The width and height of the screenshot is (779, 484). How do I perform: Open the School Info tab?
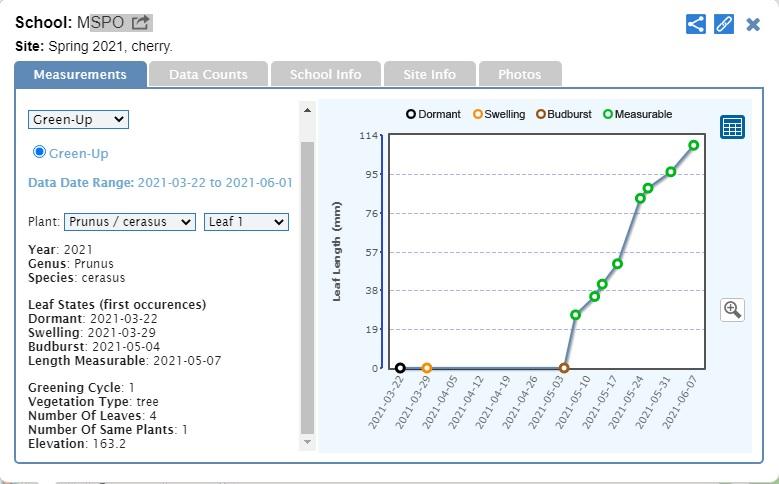tap(325, 74)
